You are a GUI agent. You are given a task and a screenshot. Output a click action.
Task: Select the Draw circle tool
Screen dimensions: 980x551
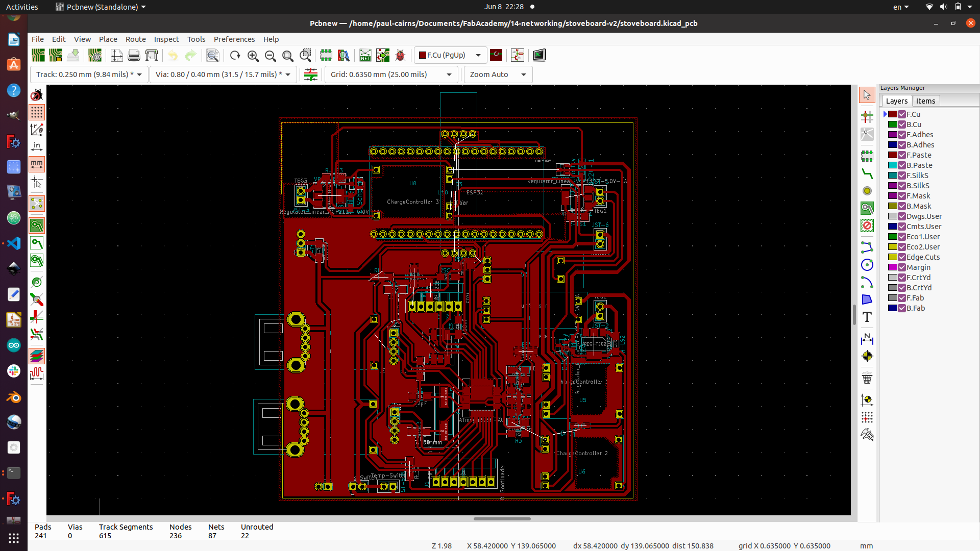pos(867,265)
